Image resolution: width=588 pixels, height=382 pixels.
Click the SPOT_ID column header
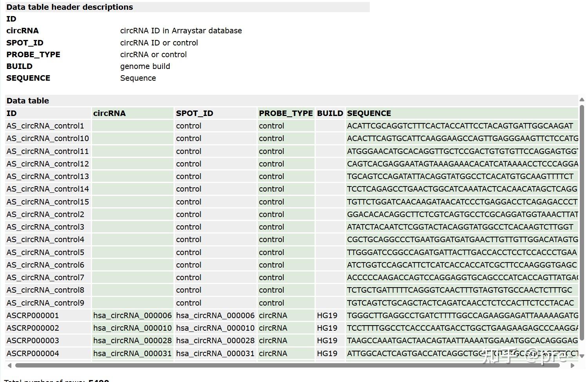click(x=194, y=113)
